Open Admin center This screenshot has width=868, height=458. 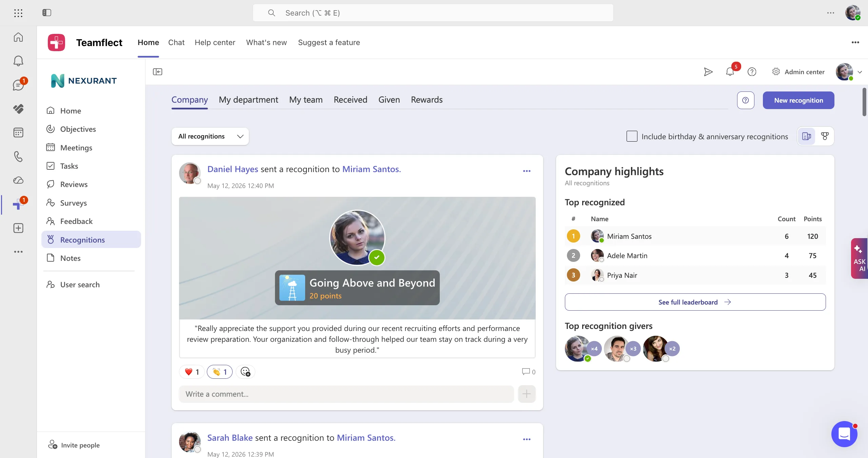pyautogui.click(x=798, y=72)
